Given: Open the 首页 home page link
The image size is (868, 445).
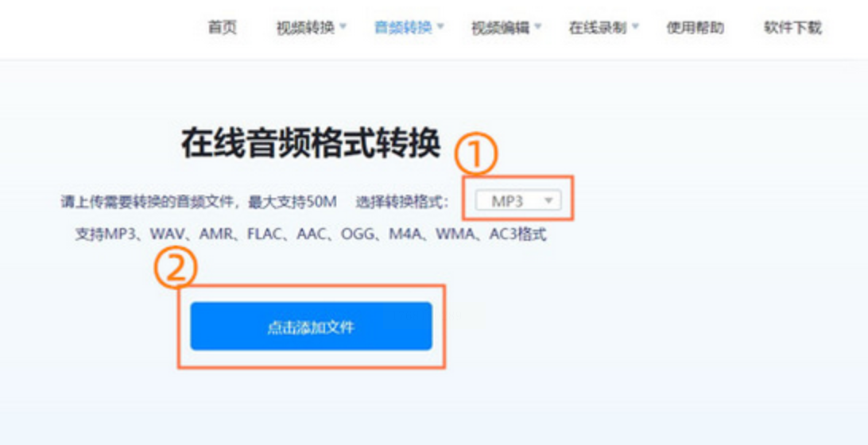Looking at the screenshot, I should point(222,28).
